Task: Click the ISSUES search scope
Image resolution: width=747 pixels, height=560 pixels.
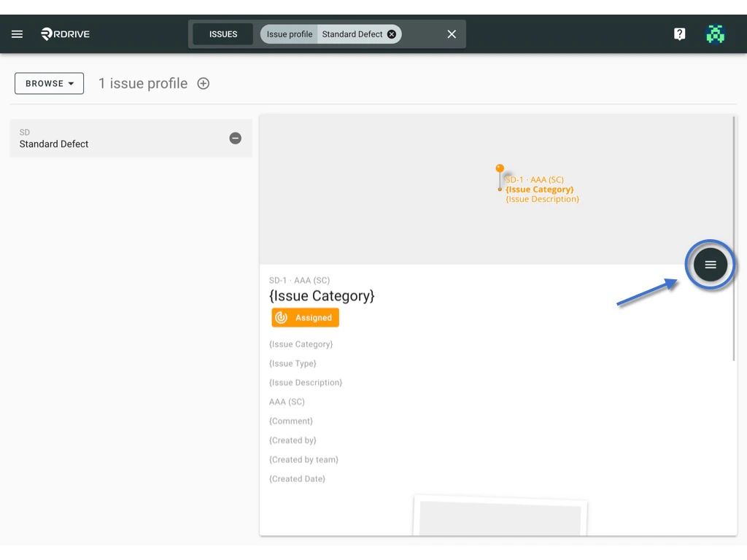Action: point(223,34)
